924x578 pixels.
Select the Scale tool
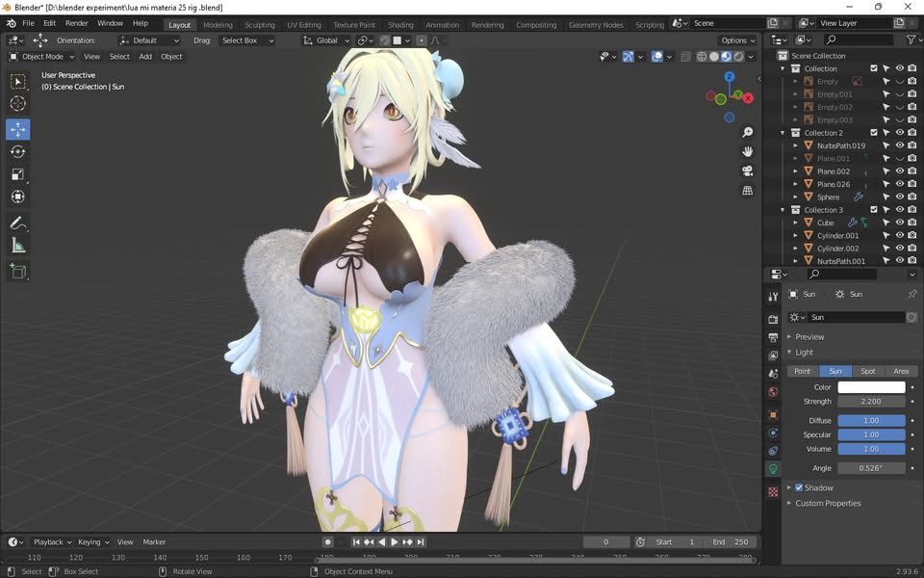(x=18, y=174)
